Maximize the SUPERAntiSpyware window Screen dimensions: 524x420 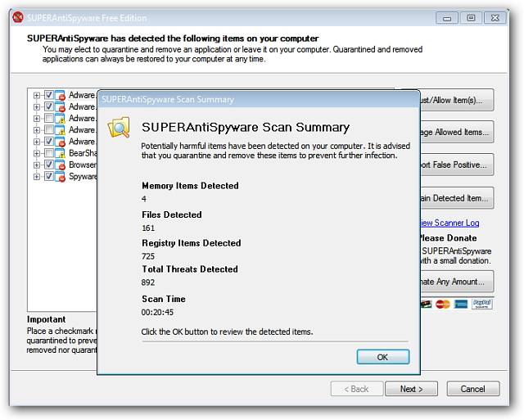(x=472, y=18)
